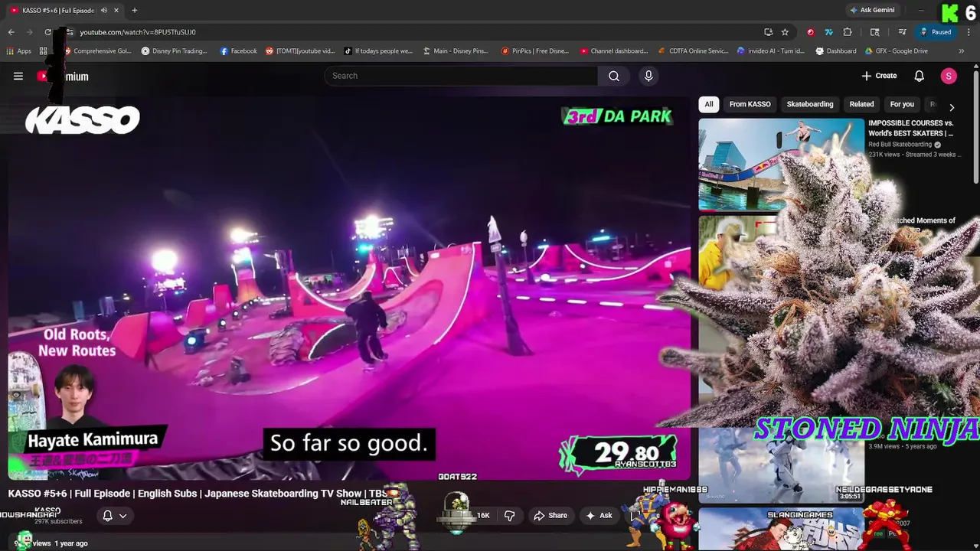This screenshot has width=980, height=551.
Task: Open the account avatar labeled S
Action: [949, 76]
